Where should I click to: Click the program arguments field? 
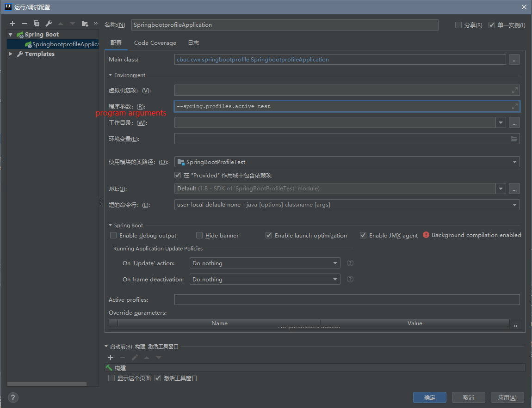point(347,106)
